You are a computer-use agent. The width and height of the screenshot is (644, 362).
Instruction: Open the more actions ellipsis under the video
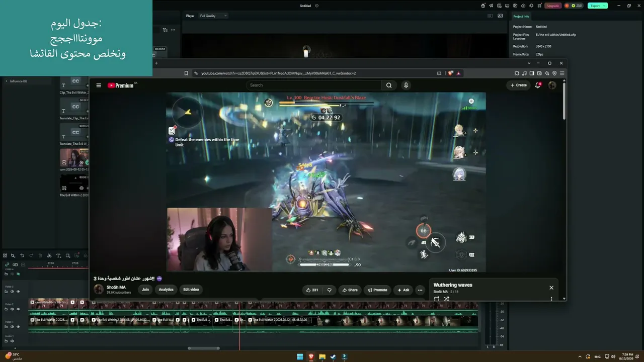pos(420,290)
